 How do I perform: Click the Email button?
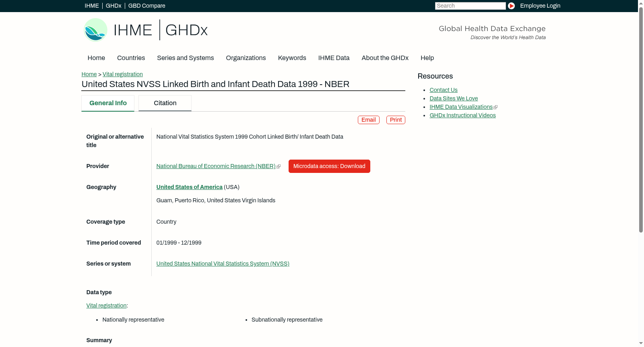point(368,120)
